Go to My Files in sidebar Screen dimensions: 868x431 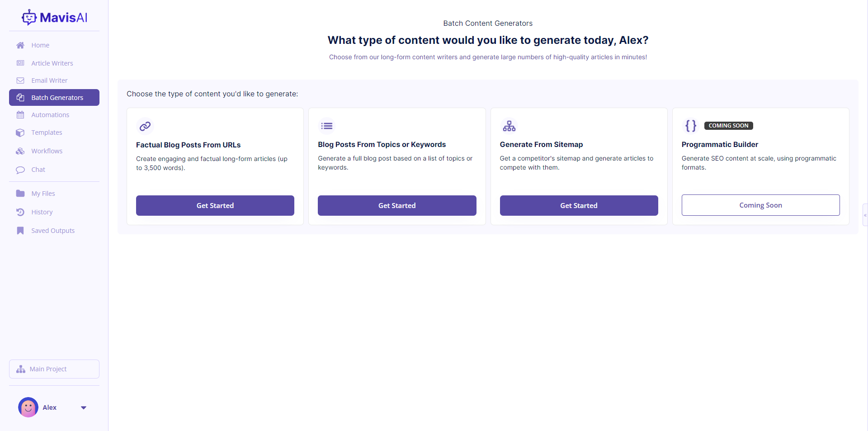click(x=43, y=194)
